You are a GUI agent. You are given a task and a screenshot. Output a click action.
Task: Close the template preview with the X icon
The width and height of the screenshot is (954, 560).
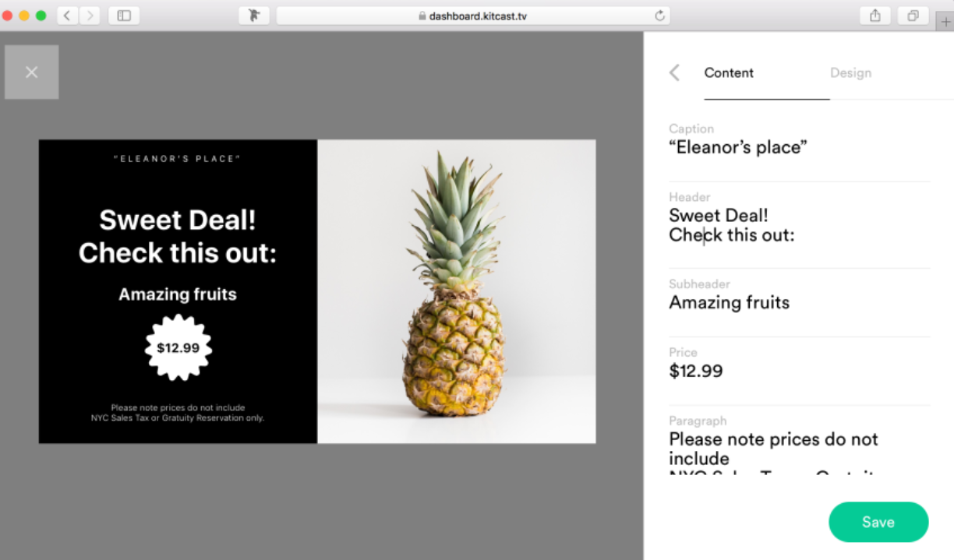click(x=31, y=72)
